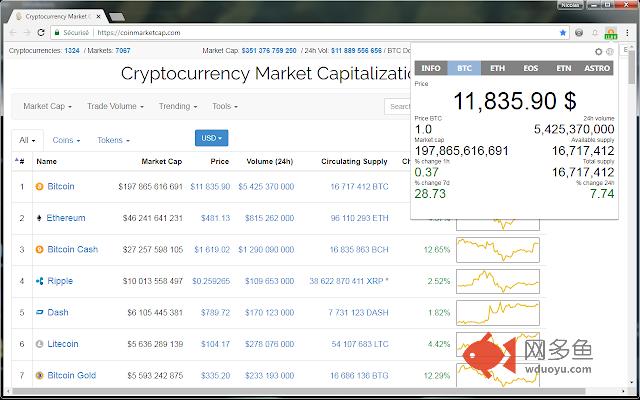Viewport: 640px width, 400px height.
Task: Click the Litecoin logo icon
Action: coord(40,344)
